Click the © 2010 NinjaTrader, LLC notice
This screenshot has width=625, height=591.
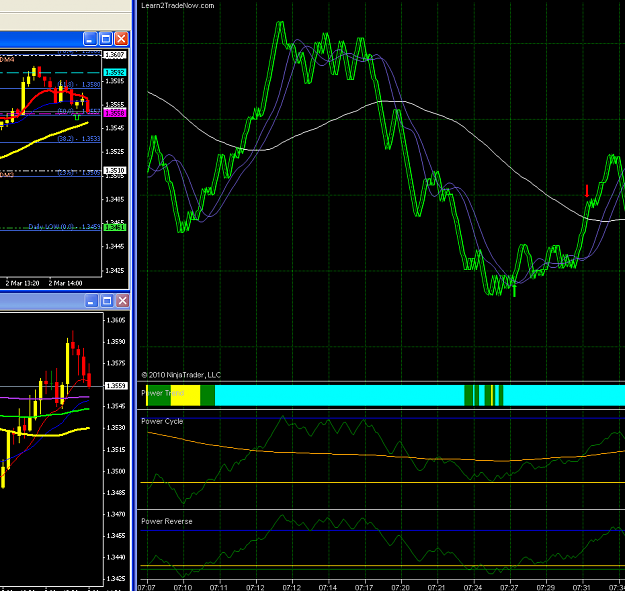(x=181, y=375)
